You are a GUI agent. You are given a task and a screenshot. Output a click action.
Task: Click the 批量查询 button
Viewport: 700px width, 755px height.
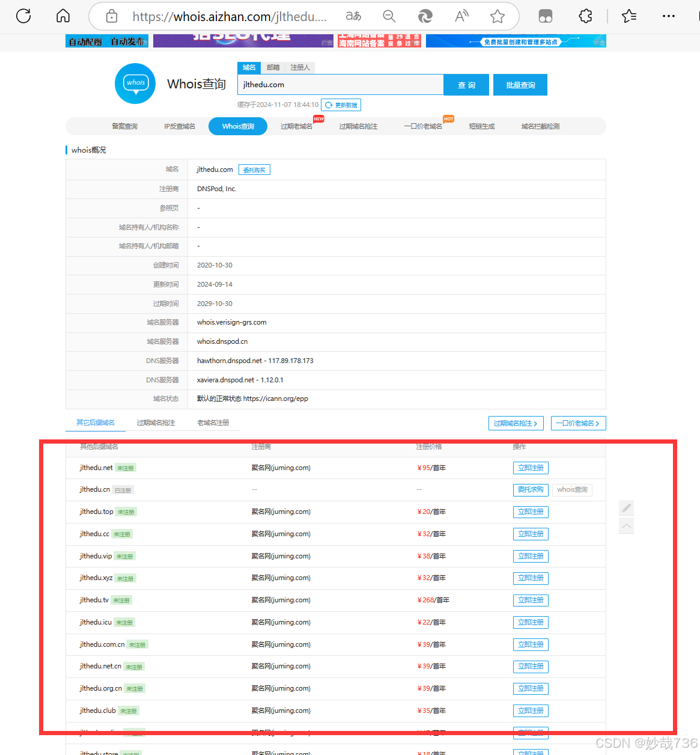(520, 85)
